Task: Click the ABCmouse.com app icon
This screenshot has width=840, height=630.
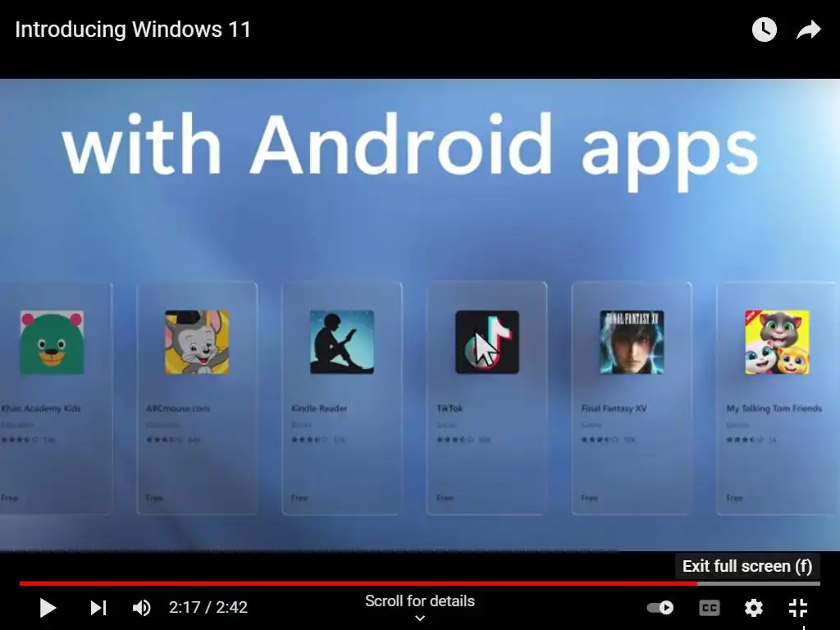Action: pyautogui.click(x=197, y=342)
